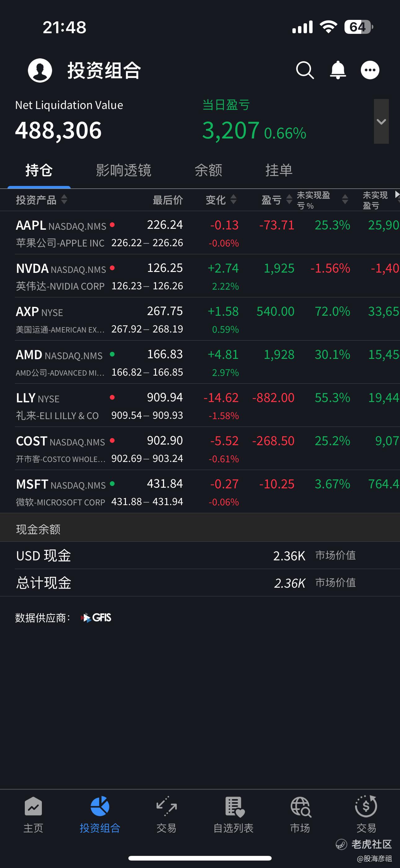
Task: Select 投资组合 portfolio pie icon
Action: click(x=100, y=806)
